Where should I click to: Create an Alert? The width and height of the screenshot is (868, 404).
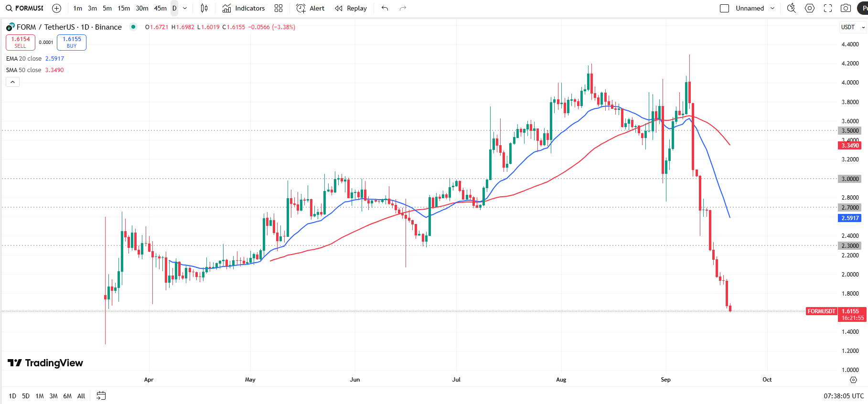tap(310, 8)
